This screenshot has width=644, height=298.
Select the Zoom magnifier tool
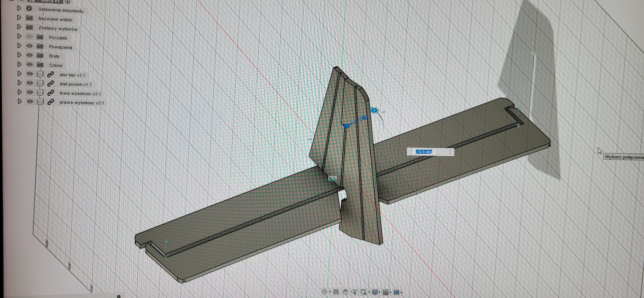pyautogui.click(x=354, y=292)
